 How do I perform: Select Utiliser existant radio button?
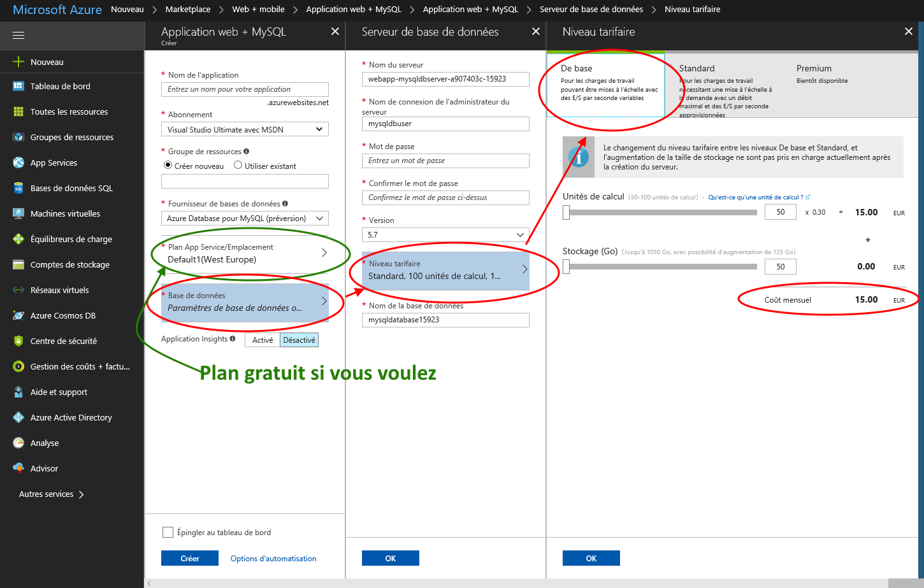click(238, 165)
